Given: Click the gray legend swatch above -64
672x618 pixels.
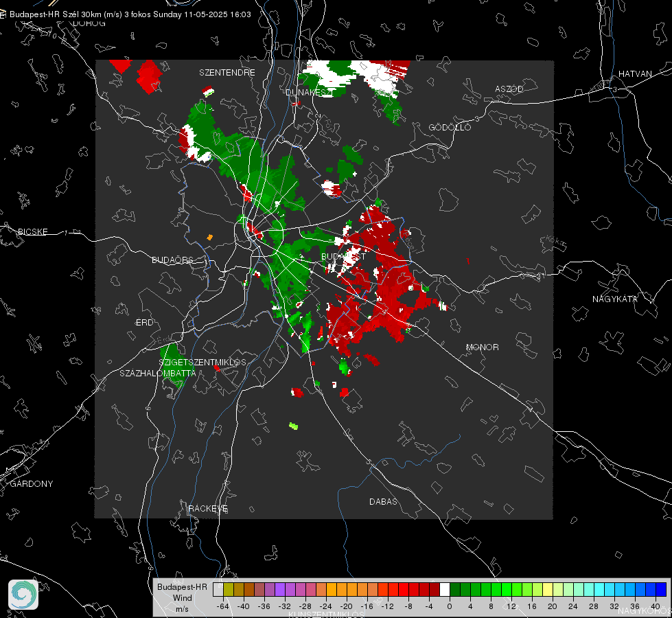Looking at the screenshot, I should click(x=218, y=590).
